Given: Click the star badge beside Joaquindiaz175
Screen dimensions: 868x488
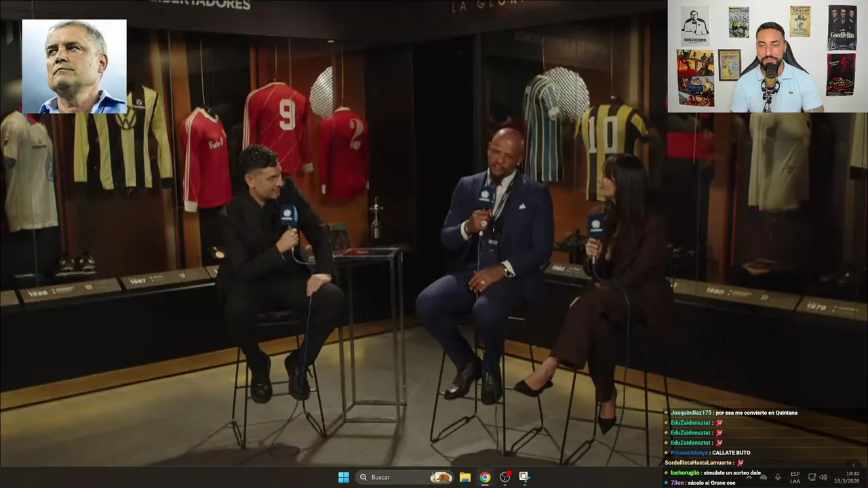Looking at the screenshot, I should [x=666, y=413].
